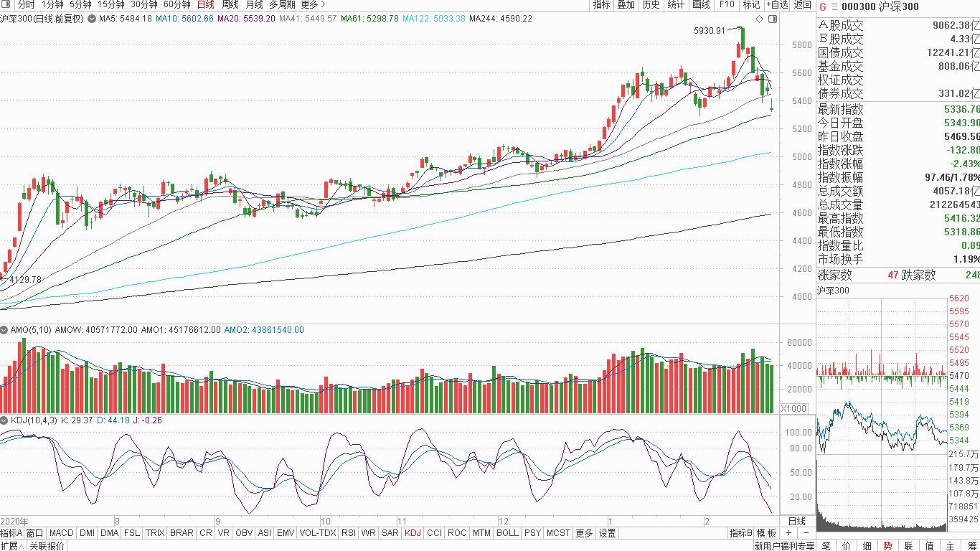Select 5分钟 period
This screenshot has height=551, width=980.
click(80, 5)
